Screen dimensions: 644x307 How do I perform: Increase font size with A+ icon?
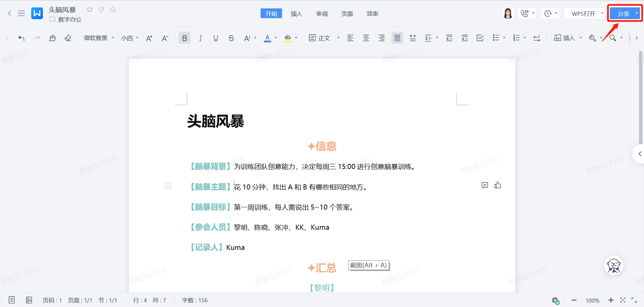149,38
